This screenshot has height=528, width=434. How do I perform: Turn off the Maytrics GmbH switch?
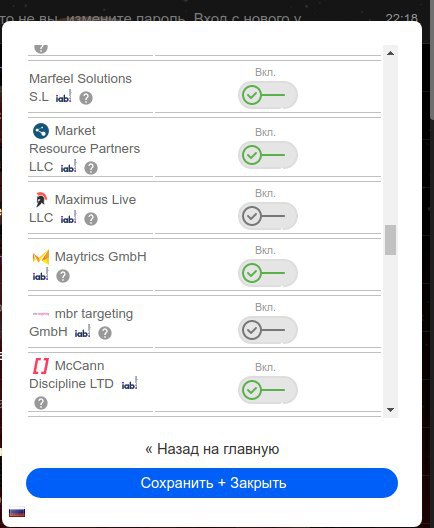[x=268, y=273]
